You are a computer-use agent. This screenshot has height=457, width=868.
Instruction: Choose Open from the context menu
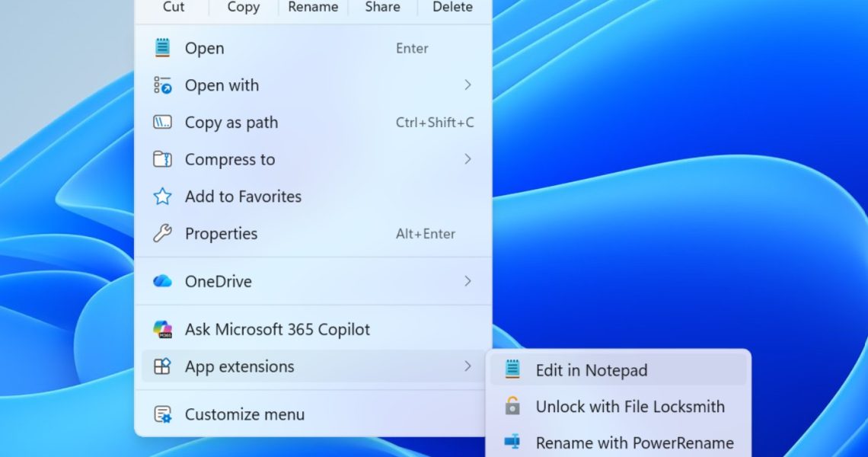tap(313, 48)
